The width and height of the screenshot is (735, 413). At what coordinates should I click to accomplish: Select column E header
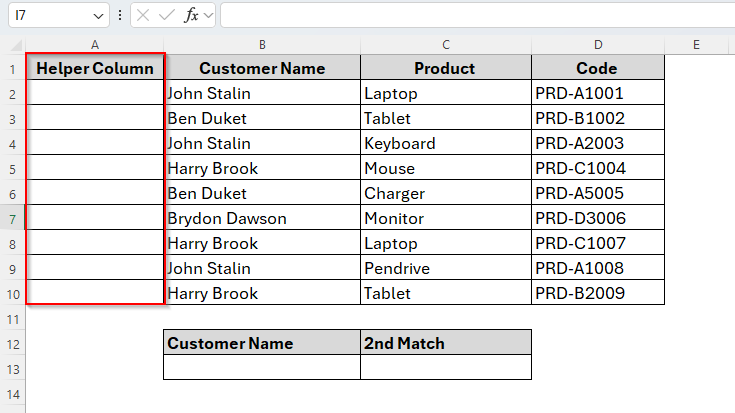click(x=696, y=45)
